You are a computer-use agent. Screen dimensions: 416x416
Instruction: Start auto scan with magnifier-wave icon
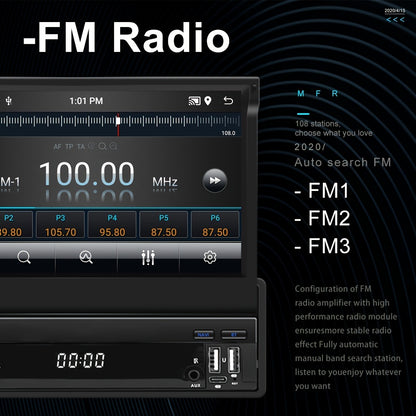86,257
